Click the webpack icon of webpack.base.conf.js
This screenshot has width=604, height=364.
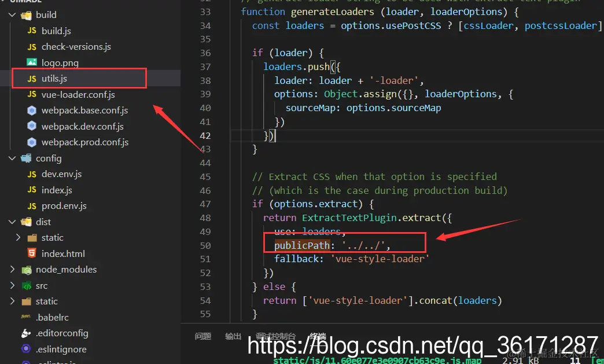(32, 111)
